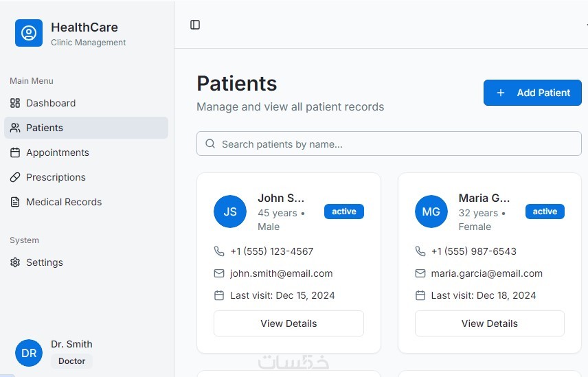Image resolution: width=588 pixels, height=377 pixels.
Task: Toggle the sidebar panel icon
Action: coord(195,25)
